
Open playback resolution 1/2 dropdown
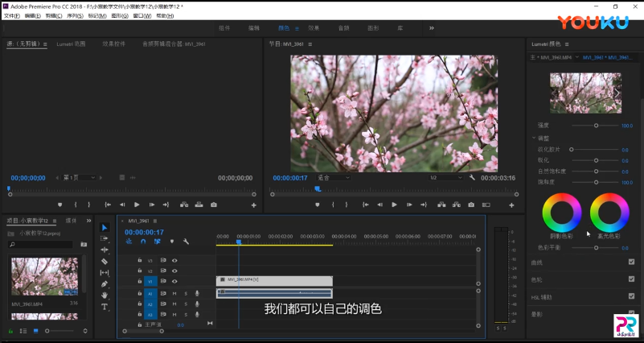(445, 178)
